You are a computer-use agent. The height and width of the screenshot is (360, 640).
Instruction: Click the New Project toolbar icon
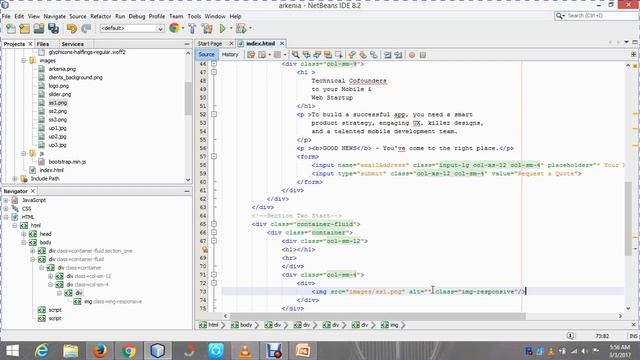(24, 29)
